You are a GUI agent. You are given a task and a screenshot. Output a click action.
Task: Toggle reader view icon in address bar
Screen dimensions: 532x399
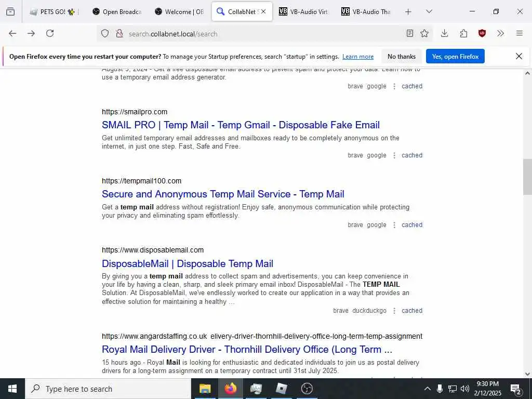(x=410, y=33)
